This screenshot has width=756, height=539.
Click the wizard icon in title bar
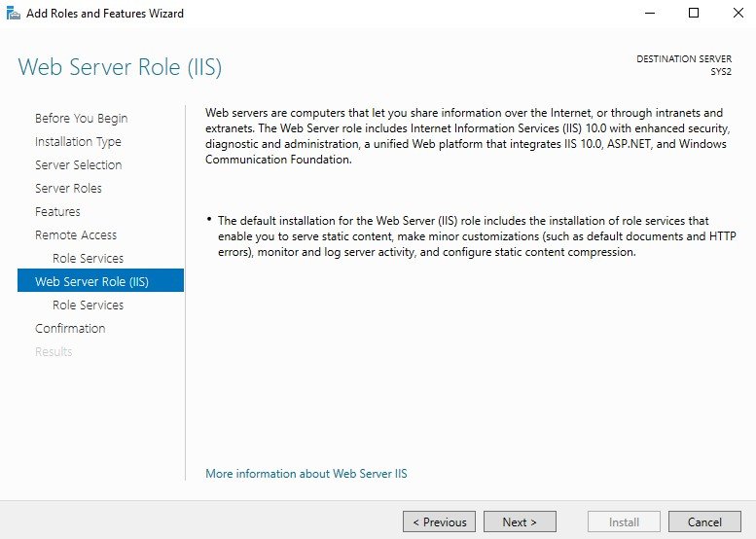pyautogui.click(x=13, y=13)
